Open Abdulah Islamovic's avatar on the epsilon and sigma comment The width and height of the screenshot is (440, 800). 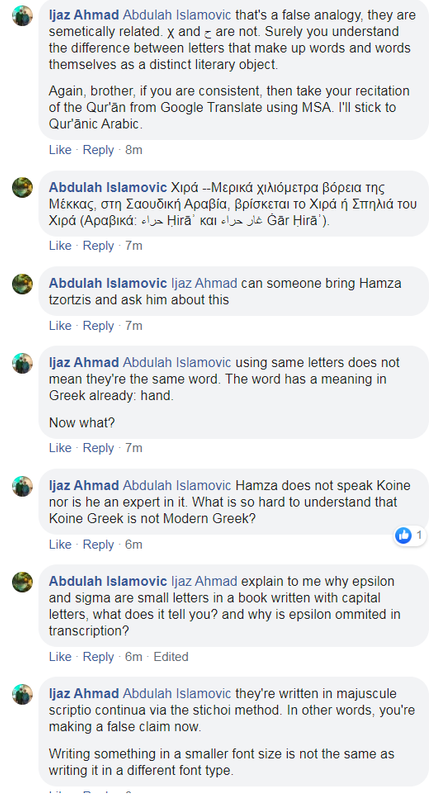point(22,582)
